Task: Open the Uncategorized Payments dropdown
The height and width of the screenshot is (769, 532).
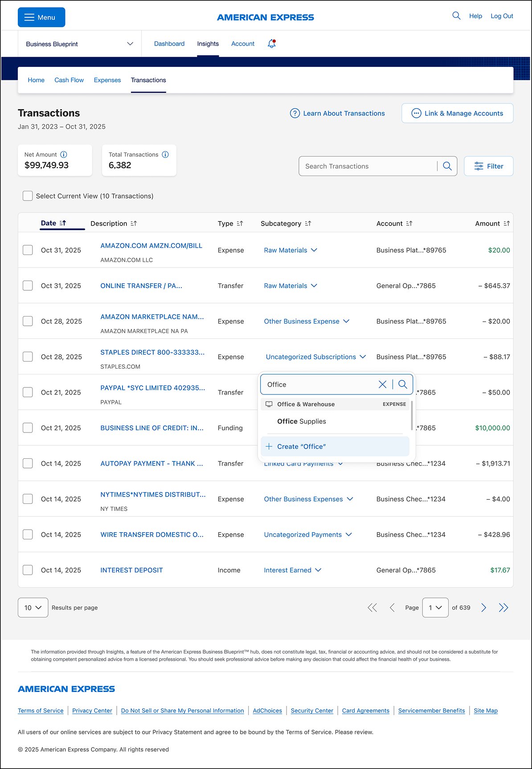Action: tap(308, 535)
